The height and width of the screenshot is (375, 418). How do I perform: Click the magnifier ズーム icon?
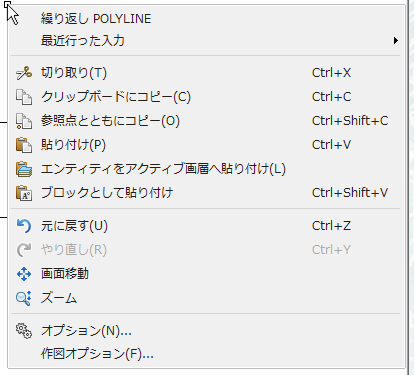click(x=24, y=298)
